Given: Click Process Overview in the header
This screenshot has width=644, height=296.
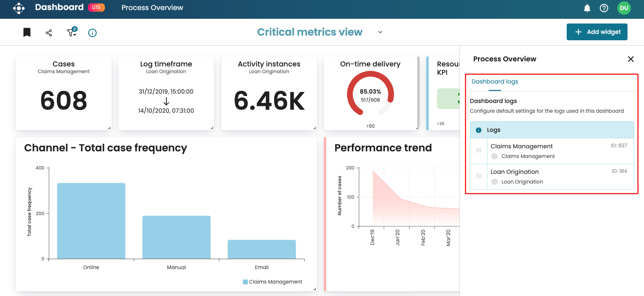Looking at the screenshot, I should 152,8.
